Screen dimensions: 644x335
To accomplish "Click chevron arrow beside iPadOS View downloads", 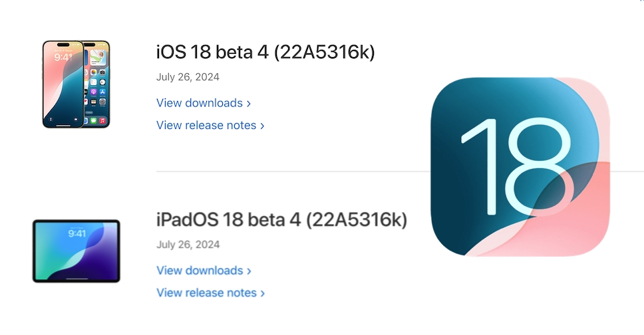I will [249, 271].
